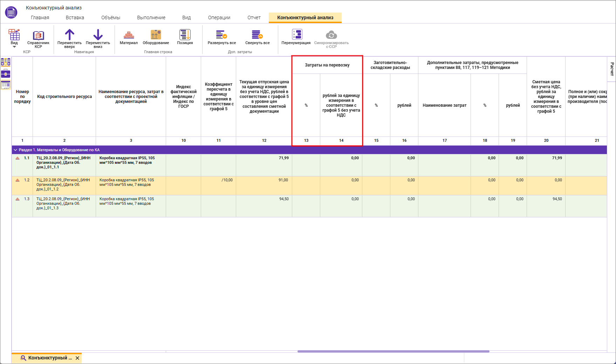Click Развернуть все to expand costs
The height and width of the screenshot is (364, 616).
pos(221,35)
